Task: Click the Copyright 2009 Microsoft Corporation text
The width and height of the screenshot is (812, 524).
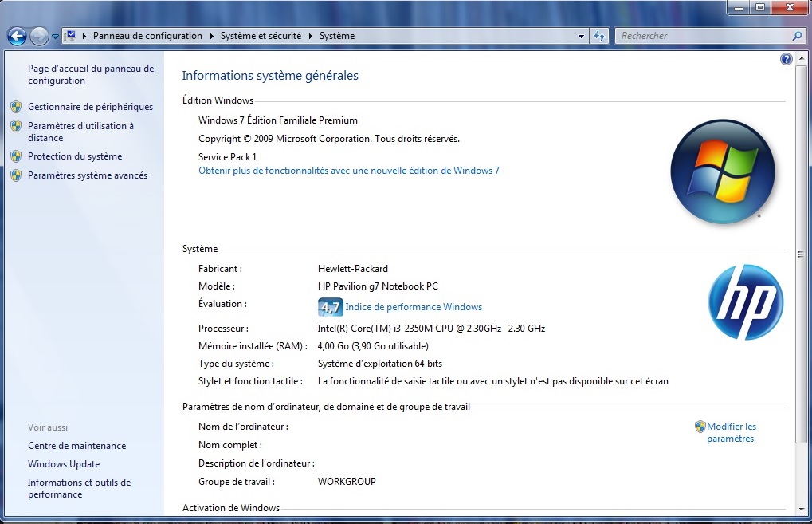Action: click(x=329, y=139)
